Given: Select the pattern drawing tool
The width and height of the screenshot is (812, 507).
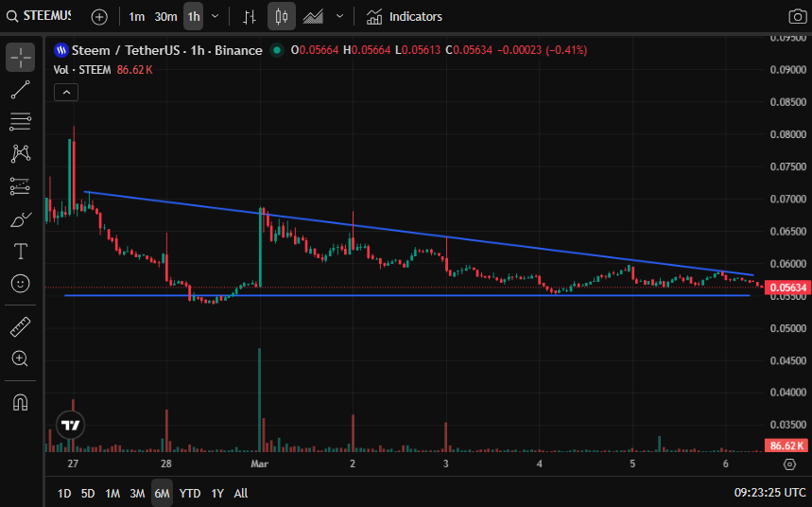Looking at the screenshot, I should point(20,154).
